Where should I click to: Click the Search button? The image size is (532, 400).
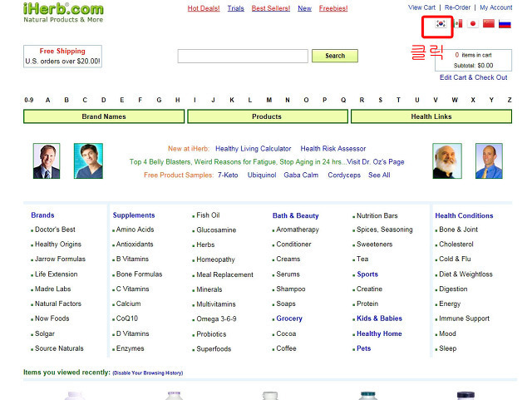(x=335, y=56)
